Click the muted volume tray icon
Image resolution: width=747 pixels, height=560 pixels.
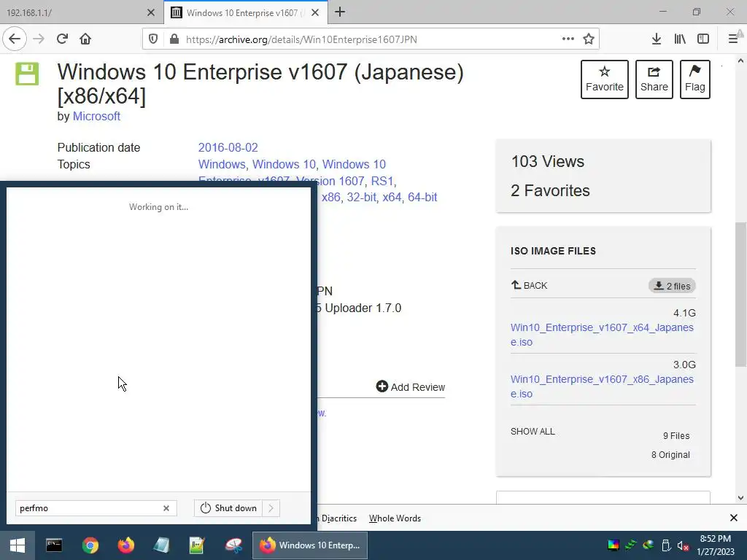tap(683, 545)
